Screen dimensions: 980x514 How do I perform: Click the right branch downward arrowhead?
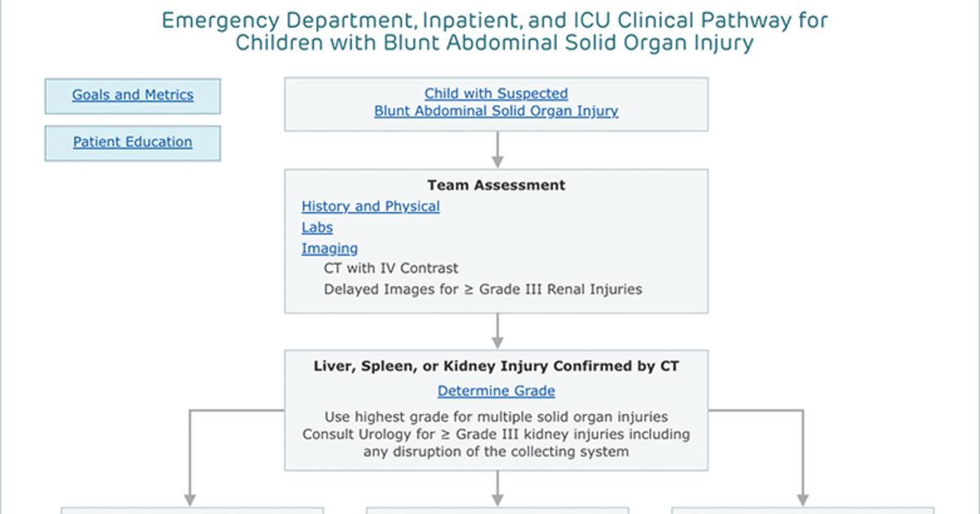point(802,498)
